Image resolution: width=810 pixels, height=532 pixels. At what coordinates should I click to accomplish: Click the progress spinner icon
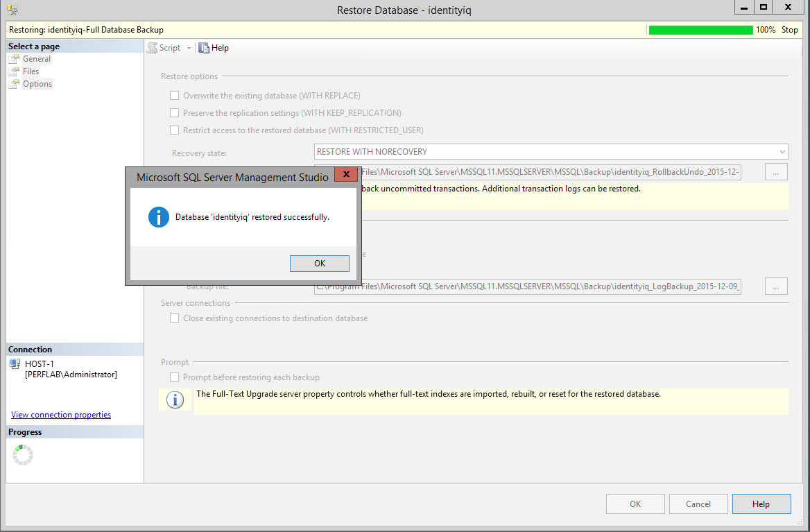pyautogui.click(x=23, y=455)
